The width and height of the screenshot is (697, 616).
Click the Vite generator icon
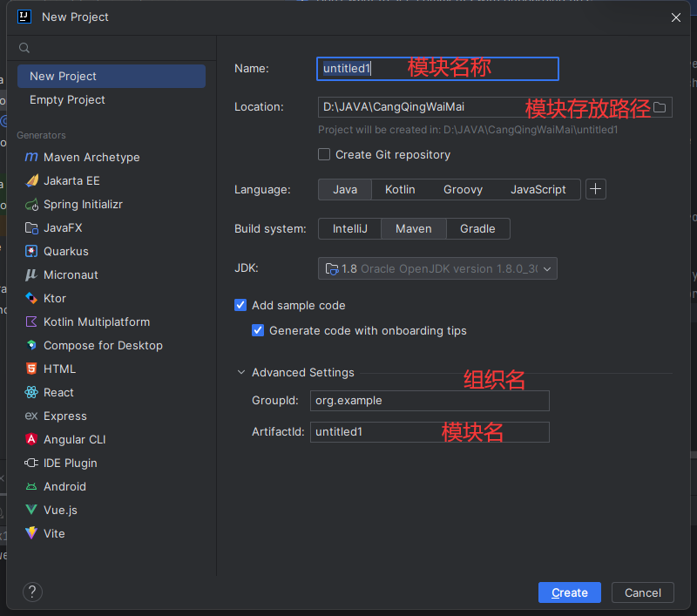pyautogui.click(x=31, y=533)
